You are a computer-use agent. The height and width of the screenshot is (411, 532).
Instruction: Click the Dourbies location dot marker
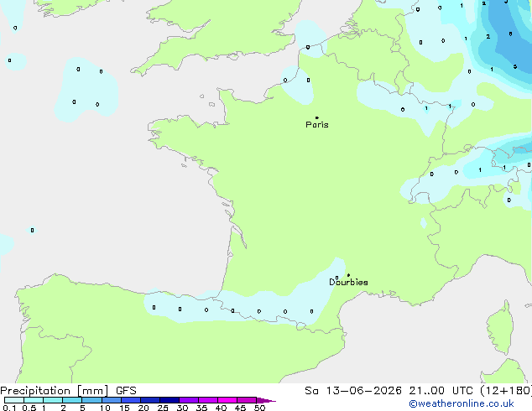[x=348, y=275]
